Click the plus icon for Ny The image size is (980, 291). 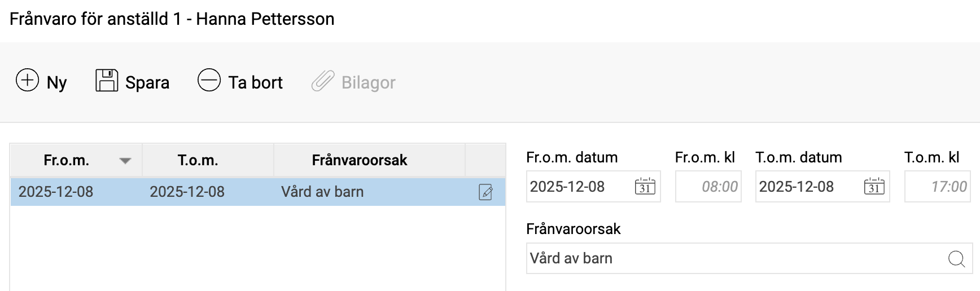click(27, 80)
